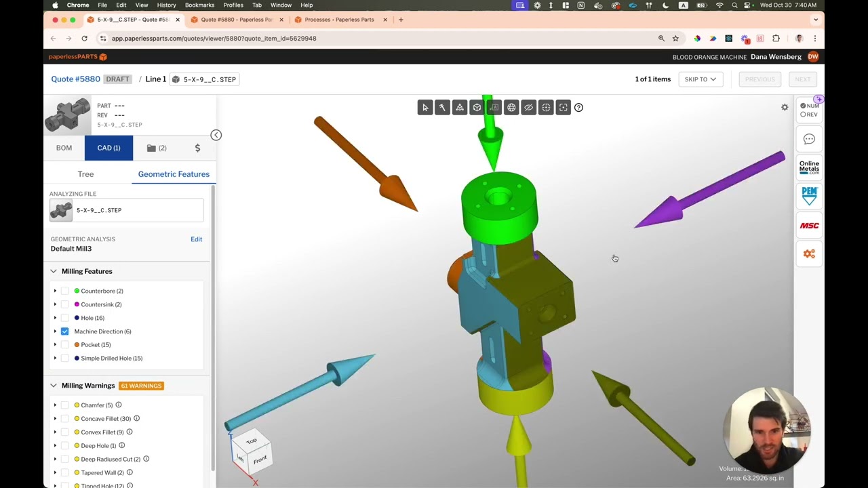The width and height of the screenshot is (868, 488).
Task: Click the orange gears integration icon
Action: (809, 253)
